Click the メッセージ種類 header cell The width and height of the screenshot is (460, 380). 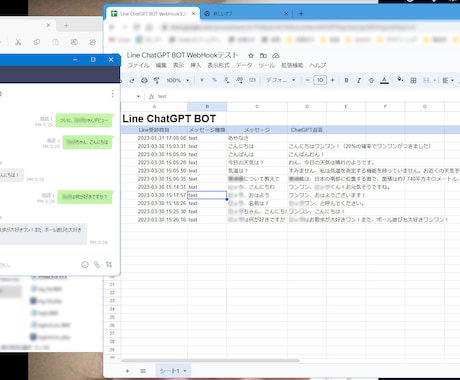tap(207, 130)
